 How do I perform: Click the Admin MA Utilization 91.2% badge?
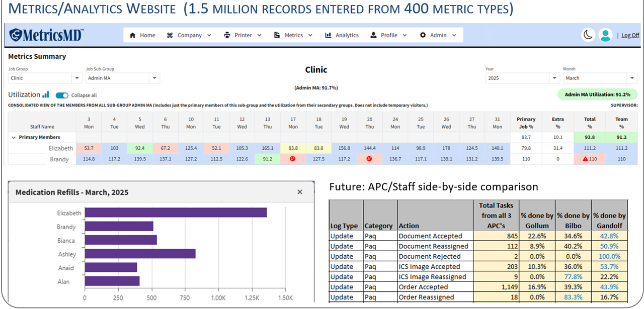coord(598,94)
